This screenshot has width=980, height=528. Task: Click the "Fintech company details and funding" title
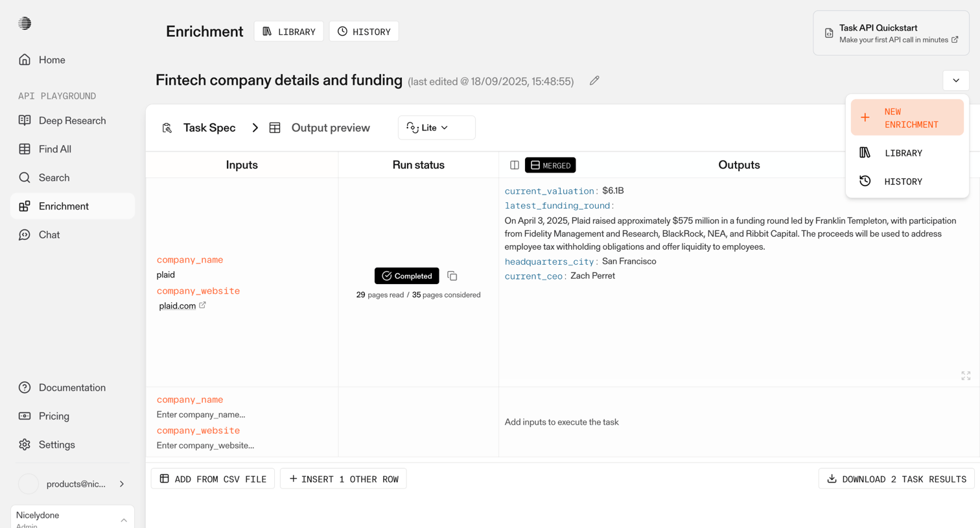[x=279, y=80]
